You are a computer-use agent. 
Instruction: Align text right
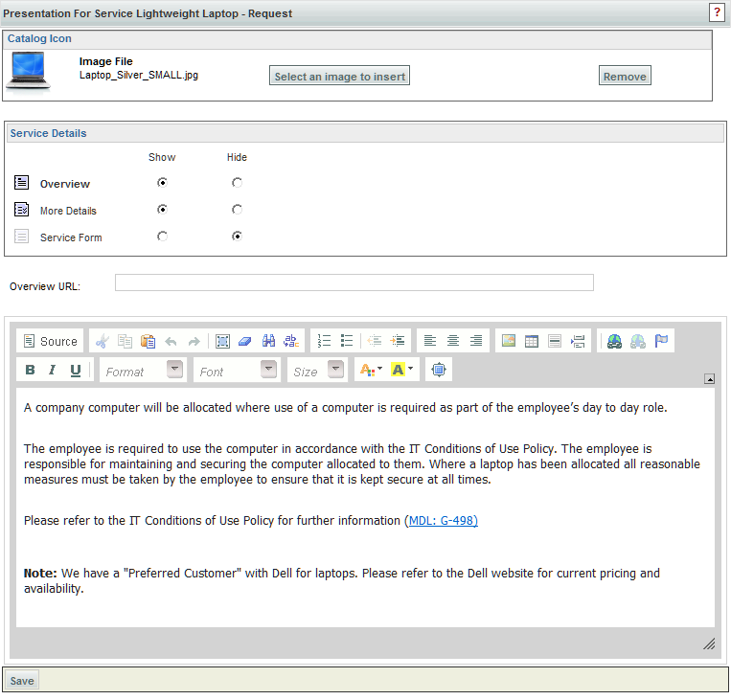[476, 341]
